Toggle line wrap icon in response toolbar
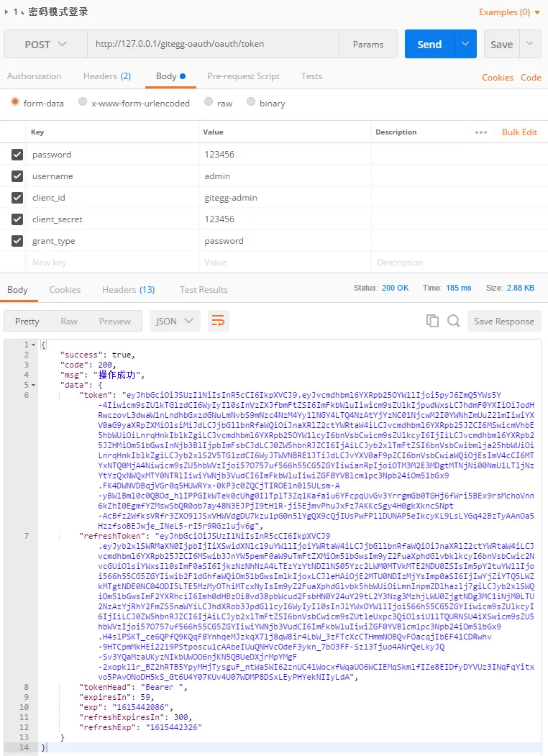 pyautogui.click(x=219, y=322)
